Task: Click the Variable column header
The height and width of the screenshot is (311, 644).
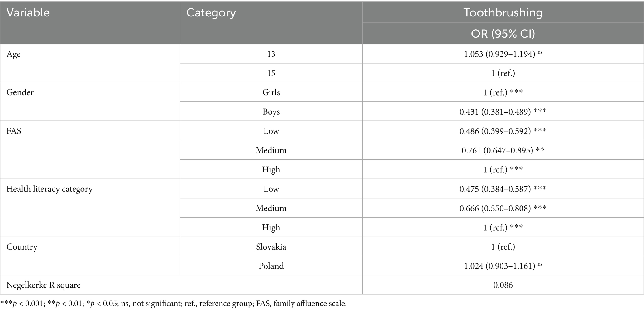Action: [28, 13]
